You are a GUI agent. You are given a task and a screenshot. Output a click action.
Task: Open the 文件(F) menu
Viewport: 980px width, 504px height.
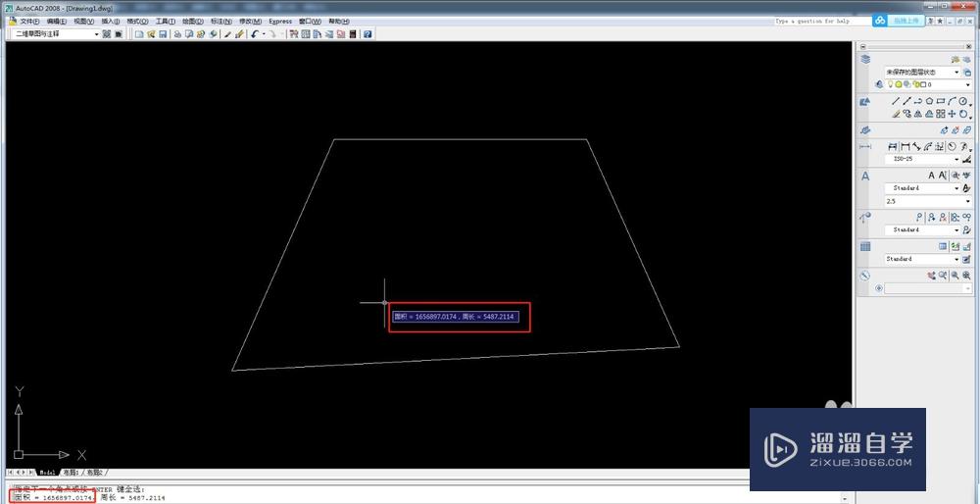click(x=30, y=22)
